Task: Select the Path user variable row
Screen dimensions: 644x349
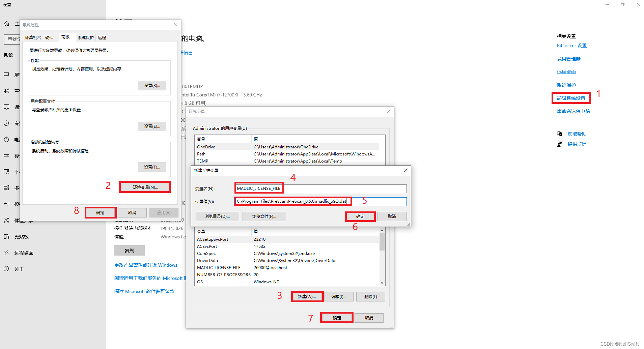Action: point(287,154)
